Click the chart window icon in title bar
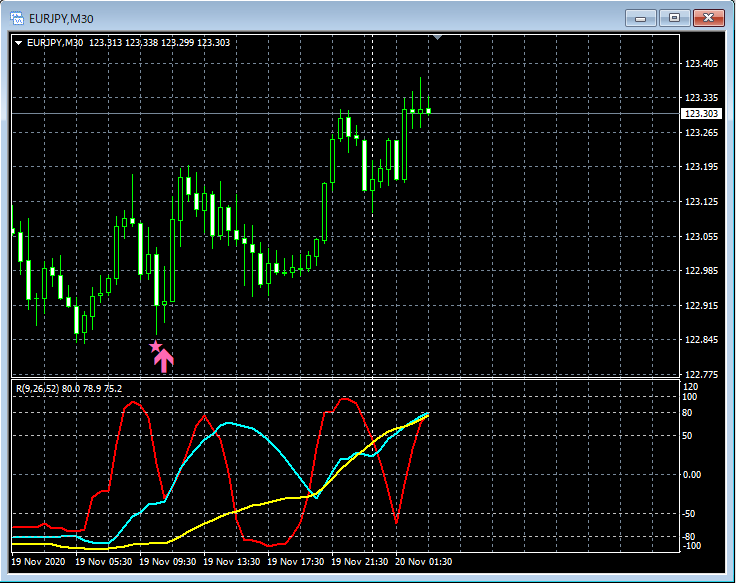Viewport: 736px width, 583px height. click(17, 17)
